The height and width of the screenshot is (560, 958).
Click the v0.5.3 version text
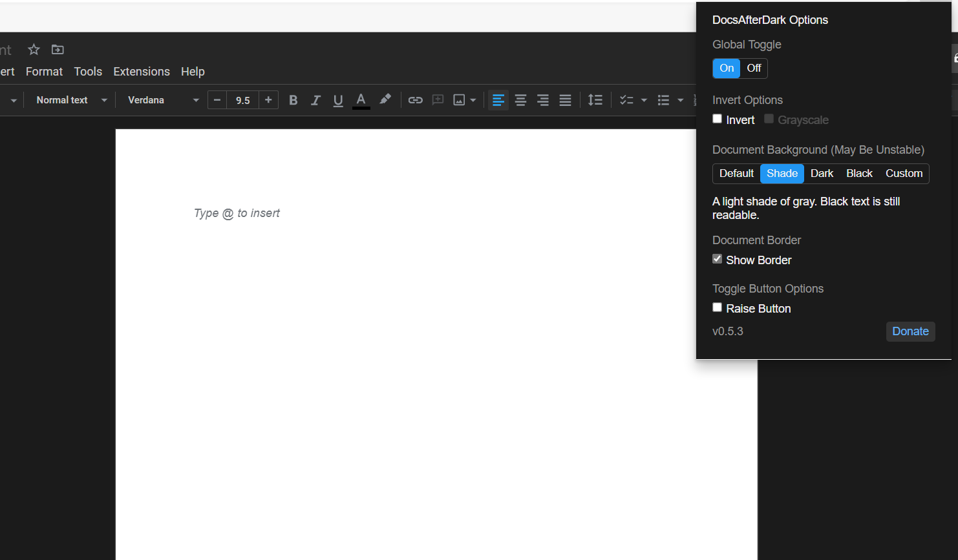click(x=728, y=331)
